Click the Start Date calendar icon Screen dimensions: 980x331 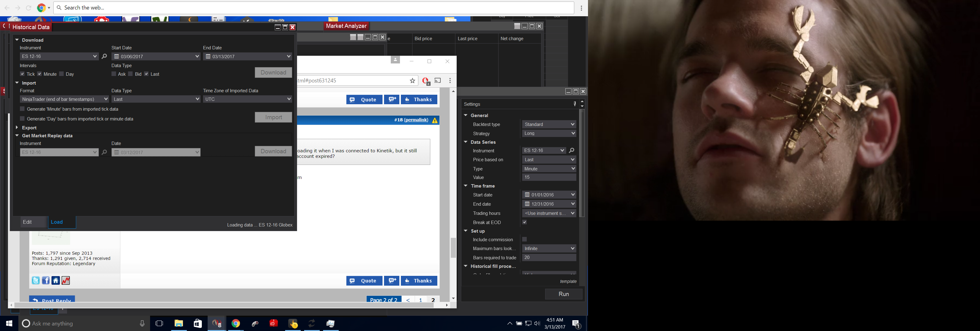click(x=116, y=56)
